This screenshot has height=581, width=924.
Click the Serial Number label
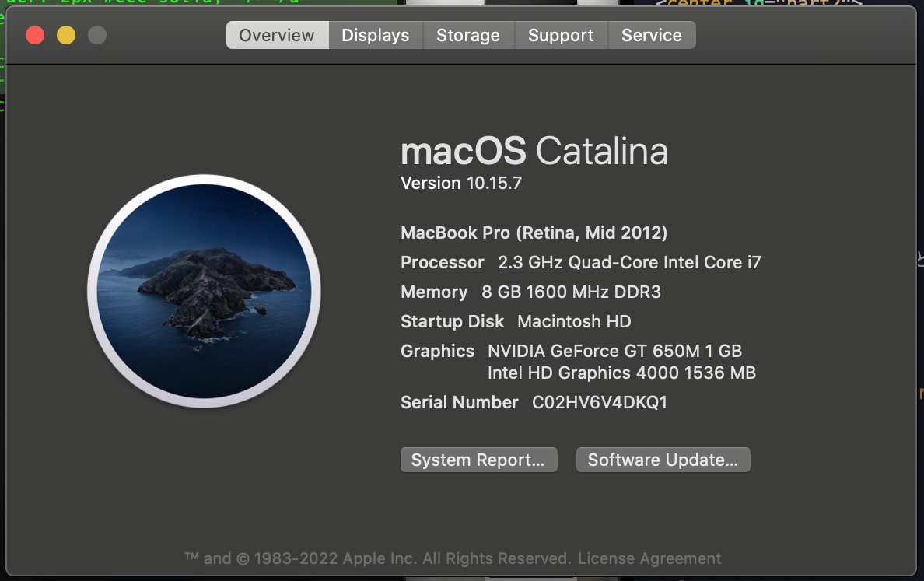click(459, 402)
